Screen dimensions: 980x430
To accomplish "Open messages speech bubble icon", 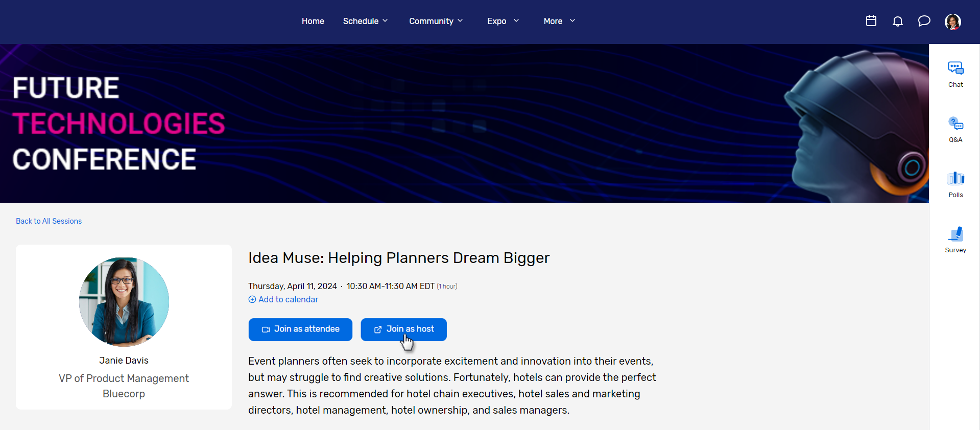I will (x=924, y=21).
